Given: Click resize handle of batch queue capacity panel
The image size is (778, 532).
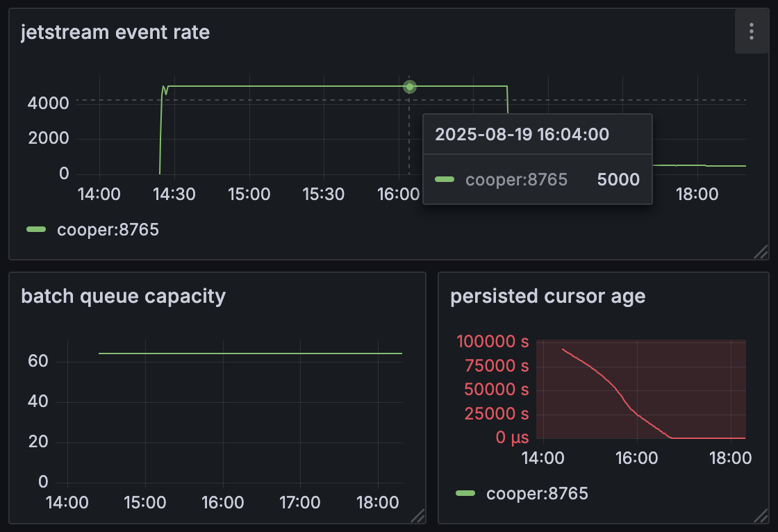Looking at the screenshot, I should point(417,515).
